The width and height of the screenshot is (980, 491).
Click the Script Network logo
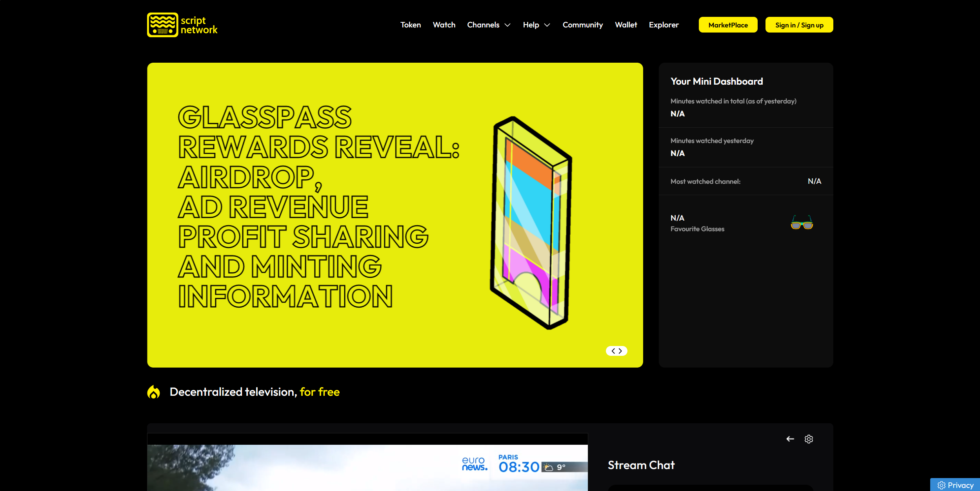182,25
